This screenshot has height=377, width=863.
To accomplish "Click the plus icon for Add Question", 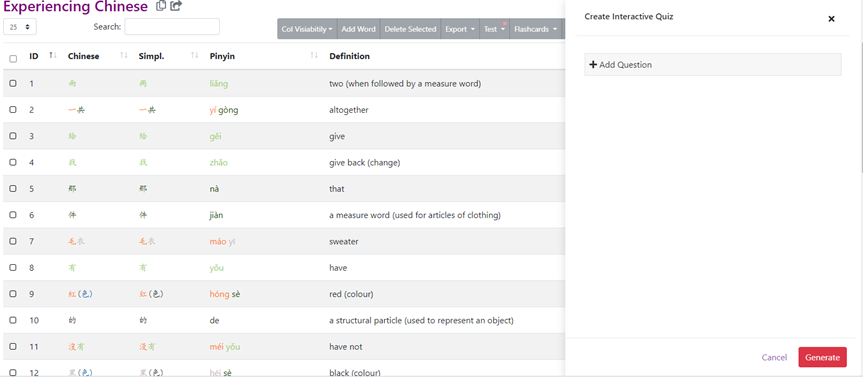I will coord(593,64).
